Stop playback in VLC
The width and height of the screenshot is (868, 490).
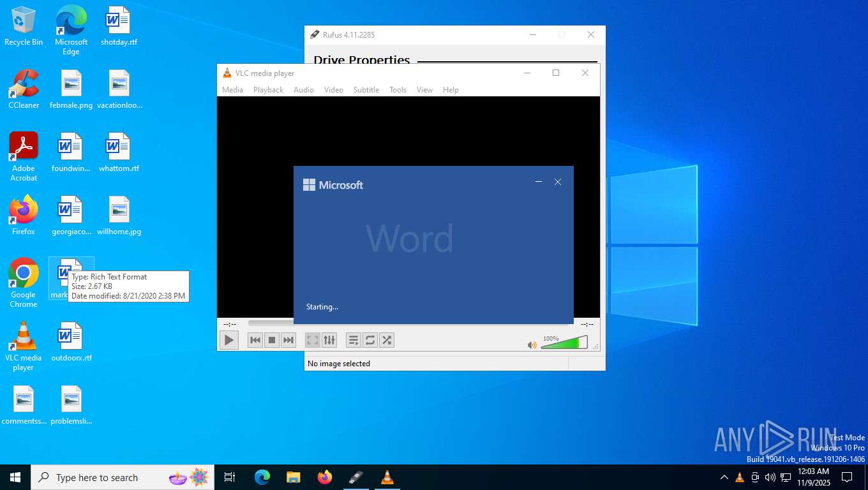272,340
